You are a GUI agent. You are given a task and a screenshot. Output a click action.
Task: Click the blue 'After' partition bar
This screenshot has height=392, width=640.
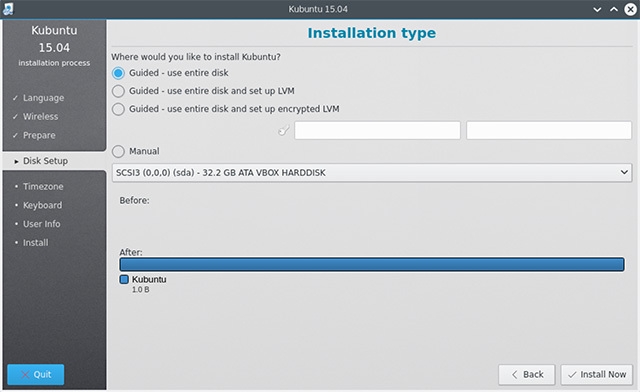pos(372,264)
